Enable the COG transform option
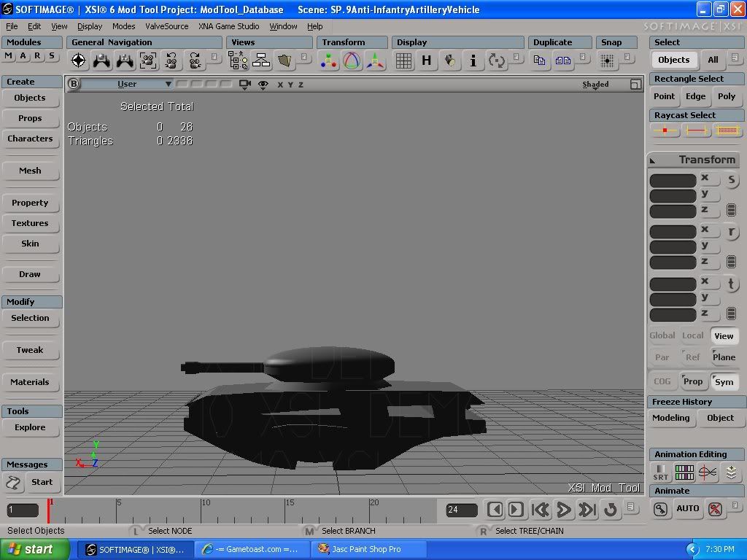Image resolution: width=747 pixels, height=560 pixels. (662, 381)
